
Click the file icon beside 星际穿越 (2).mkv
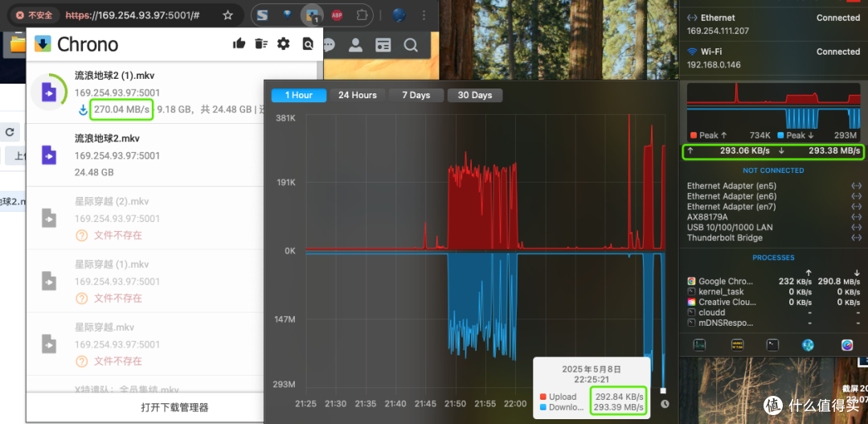(49, 218)
